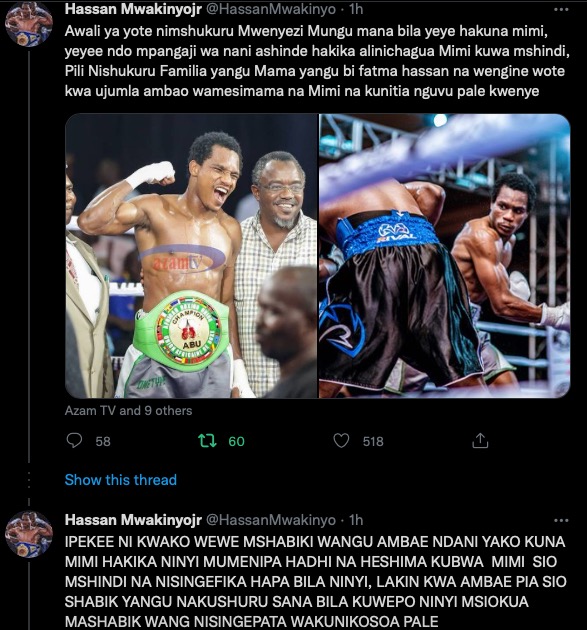Click the 1h timestamp on the second tweet
The image size is (587, 630).
(x=356, y=520)
